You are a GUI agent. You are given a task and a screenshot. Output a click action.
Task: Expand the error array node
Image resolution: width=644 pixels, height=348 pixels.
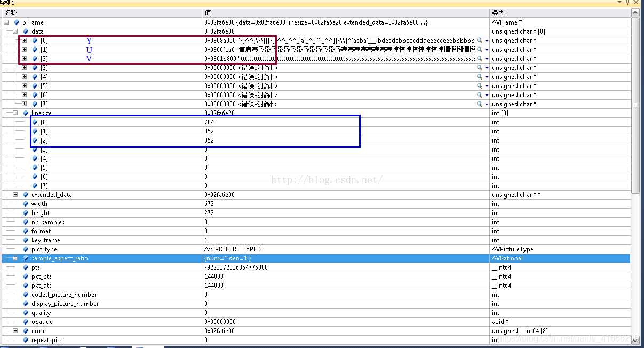tap(15, 331)
